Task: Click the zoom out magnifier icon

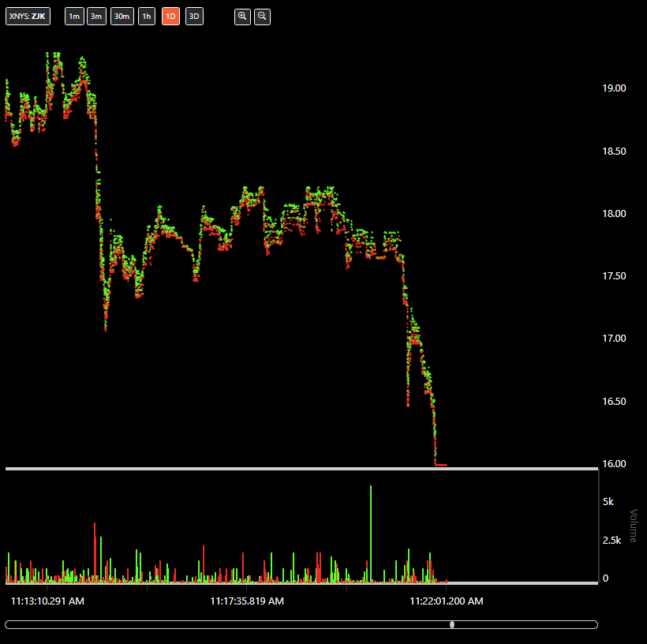Action: click(x=262, y=17)
